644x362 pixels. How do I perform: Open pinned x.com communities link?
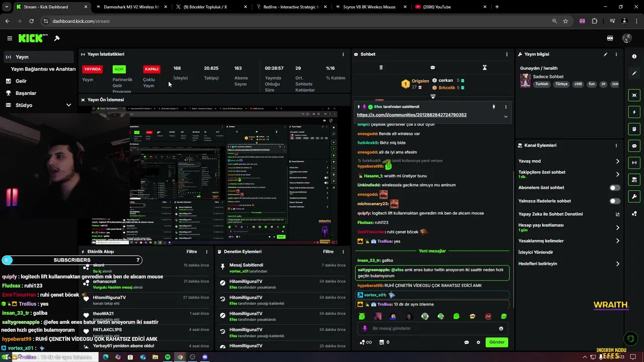pyautogui.click(x=412, y=115)
